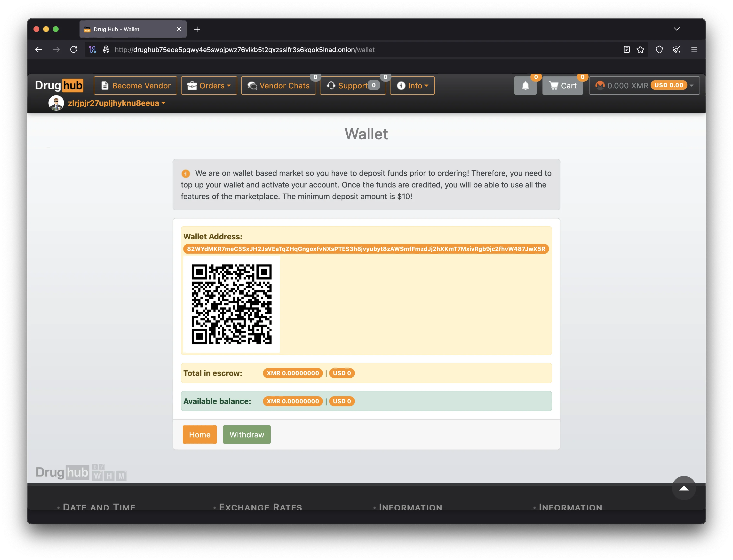733x560 pixels.
Task: Click the Home button
Action: coord(199,434)
